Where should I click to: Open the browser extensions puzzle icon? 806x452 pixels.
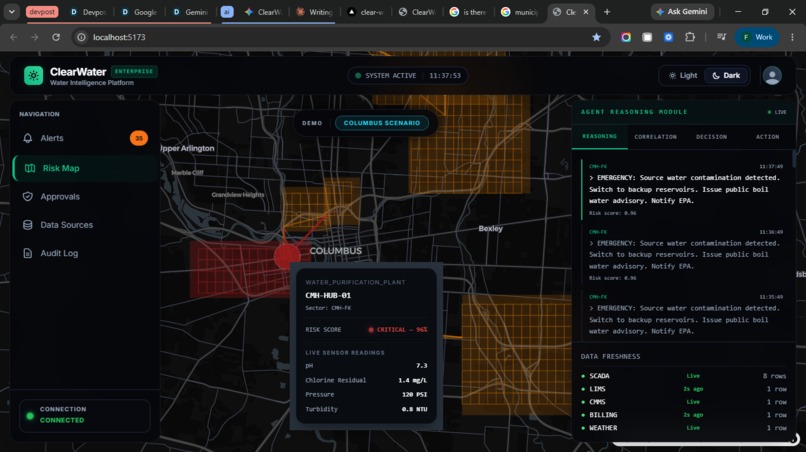690,37
